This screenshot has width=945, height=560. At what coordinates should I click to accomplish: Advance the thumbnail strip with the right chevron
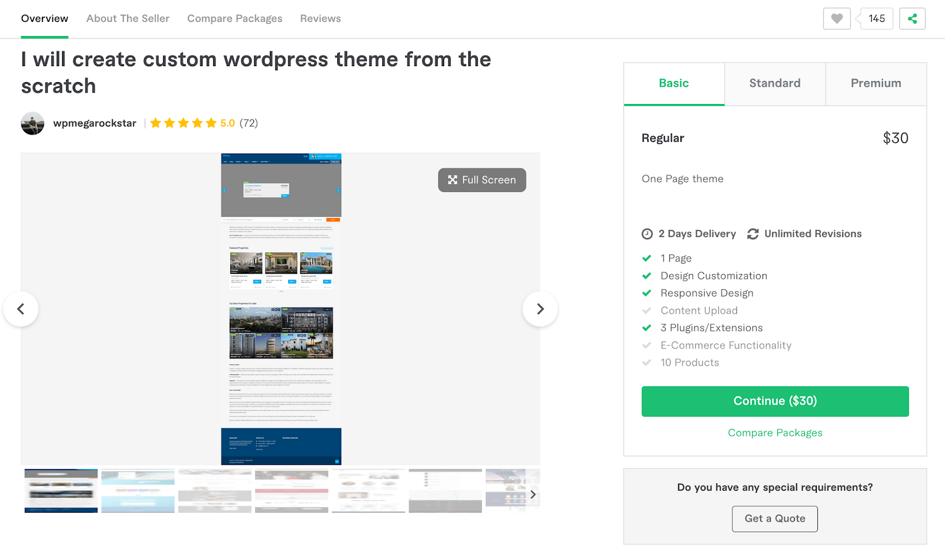coord(533,494)
